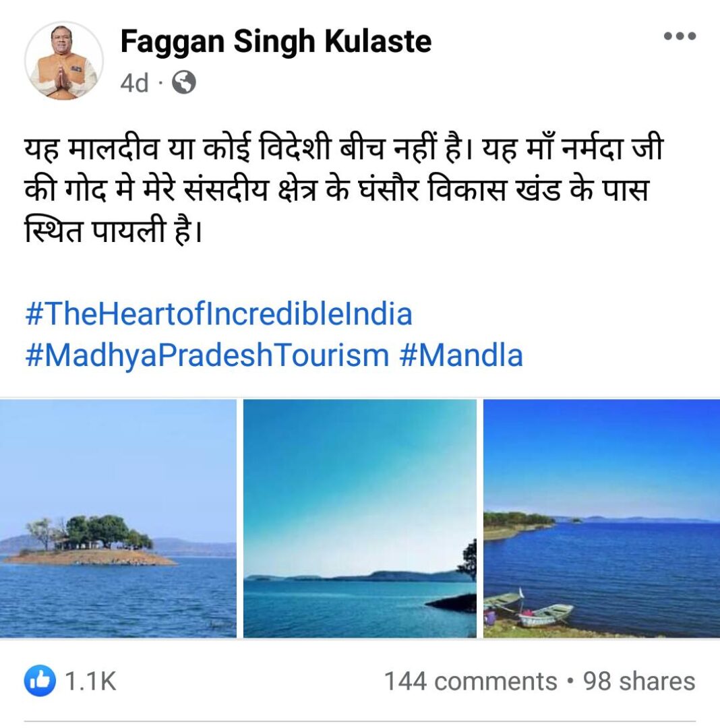This screenshot has height=728, width=720.
Task: View the 1.1K reactions list
Action: 90,681
